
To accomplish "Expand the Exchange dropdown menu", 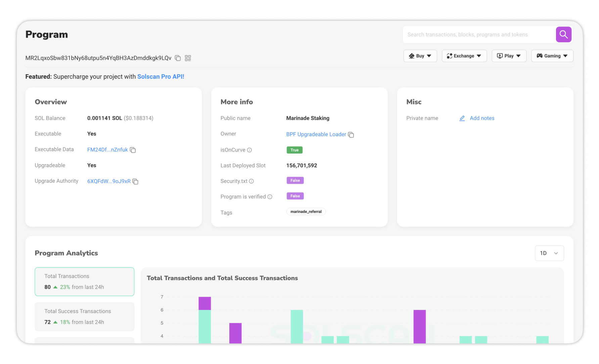I will pyautogui.click(x=464, y=56).
